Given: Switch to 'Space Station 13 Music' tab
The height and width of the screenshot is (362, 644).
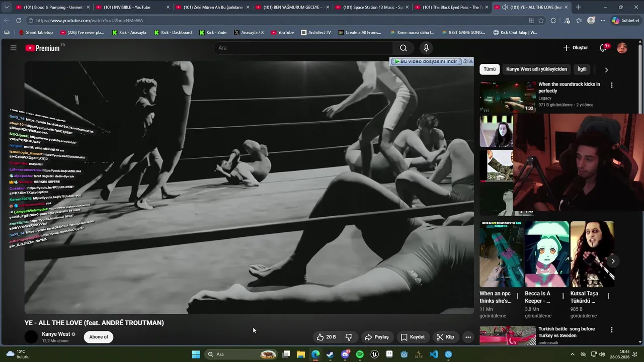Looking at the screenshot, I should [371, 7].
